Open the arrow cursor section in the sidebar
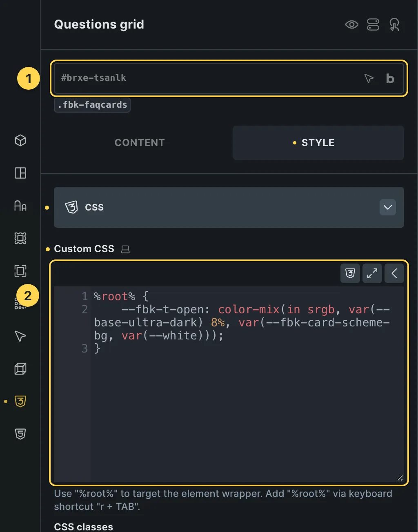Viewport: 418px width, 532px height. [x=20, y=336]
